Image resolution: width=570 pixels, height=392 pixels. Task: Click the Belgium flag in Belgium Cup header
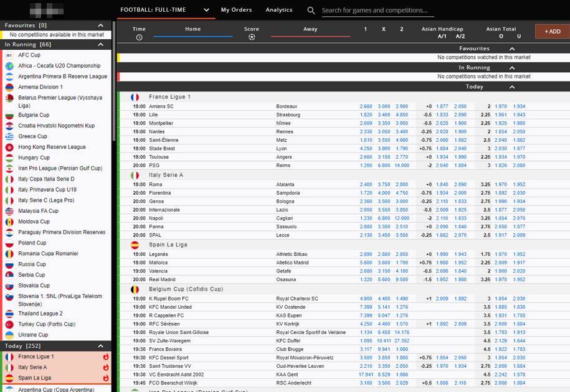135,289
